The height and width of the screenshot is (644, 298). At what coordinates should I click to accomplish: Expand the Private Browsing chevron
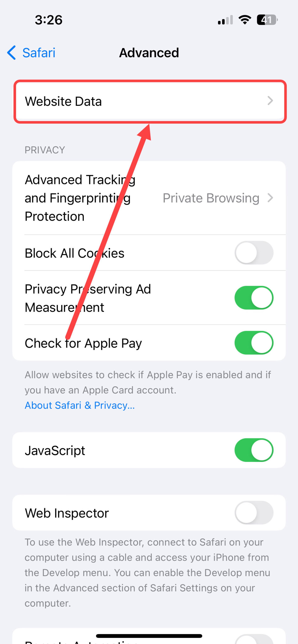click(x=270, y=198)
